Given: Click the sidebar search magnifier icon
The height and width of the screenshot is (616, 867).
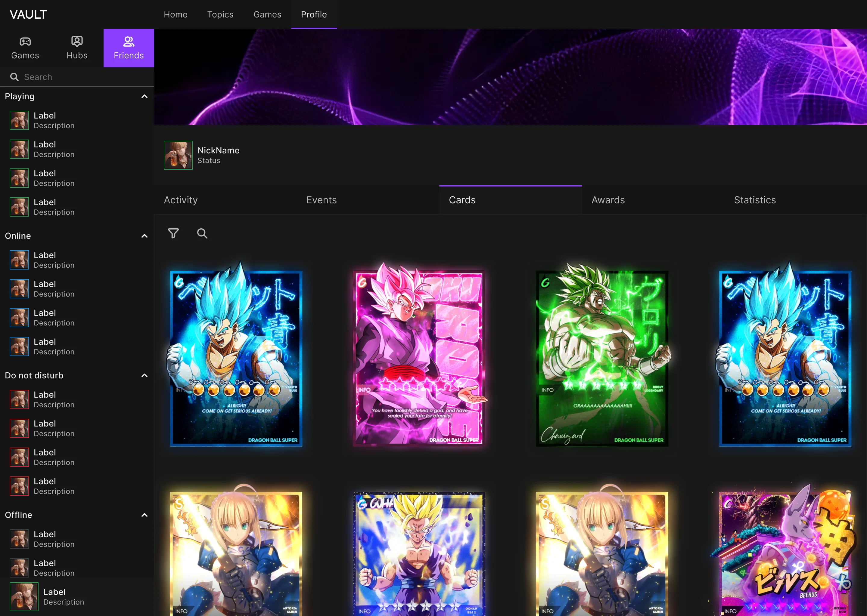Looking at the screenshot, I should click(x=14, y=77).
